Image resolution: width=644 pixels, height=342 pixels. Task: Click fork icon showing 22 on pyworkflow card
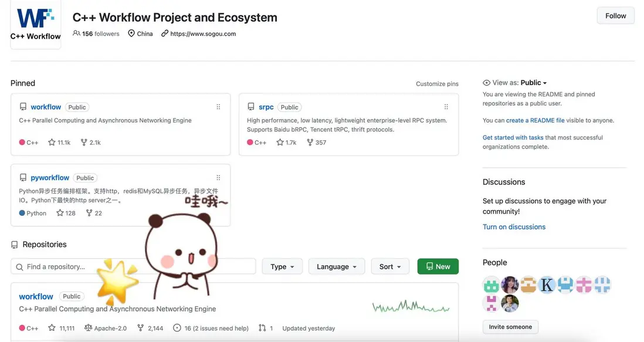point(89,213)
